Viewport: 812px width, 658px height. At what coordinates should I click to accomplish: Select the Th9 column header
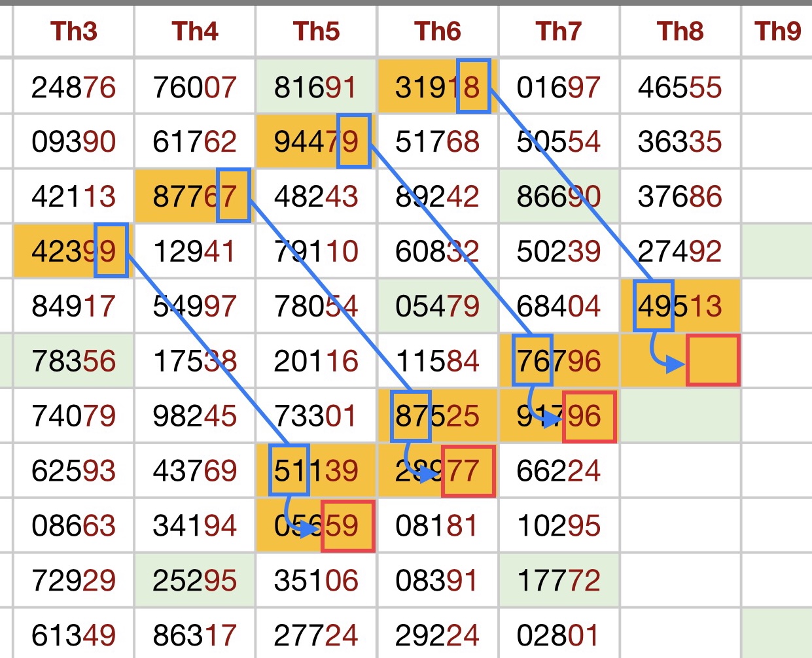(777, 31)
